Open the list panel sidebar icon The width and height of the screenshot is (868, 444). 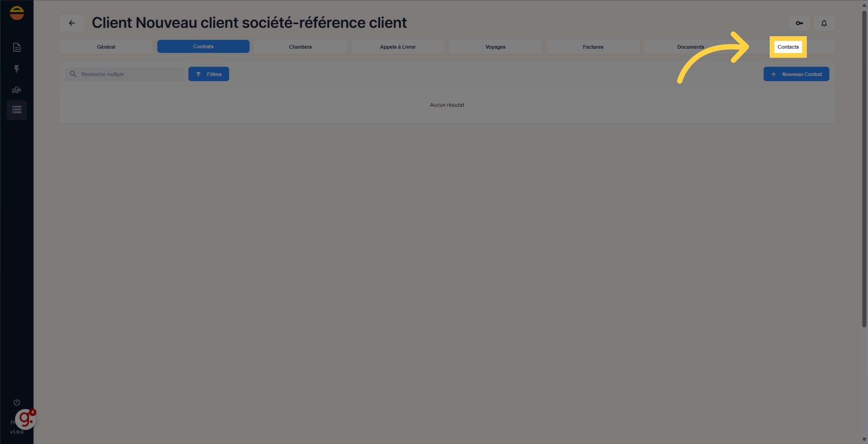(x=17, y=110)
